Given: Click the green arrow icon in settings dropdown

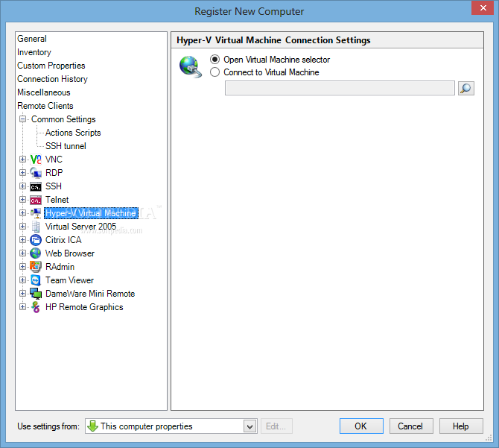Looking at the screenshot, I should pyautogui.click(x=92, y=426).
